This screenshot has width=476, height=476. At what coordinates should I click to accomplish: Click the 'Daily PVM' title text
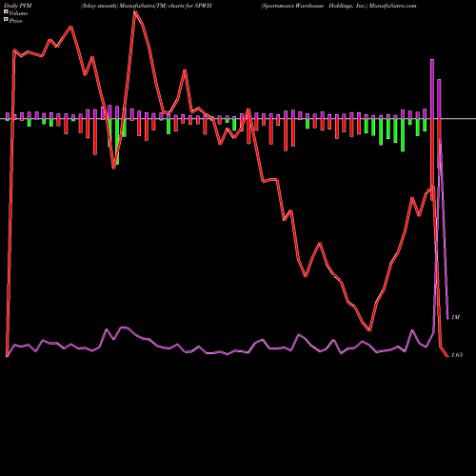[x=18, y=6]
